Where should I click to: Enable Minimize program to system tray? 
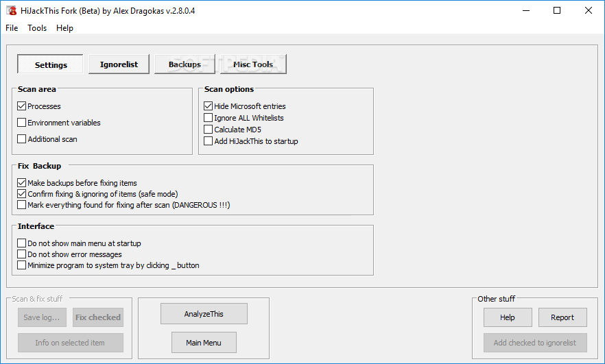point(22,265)
